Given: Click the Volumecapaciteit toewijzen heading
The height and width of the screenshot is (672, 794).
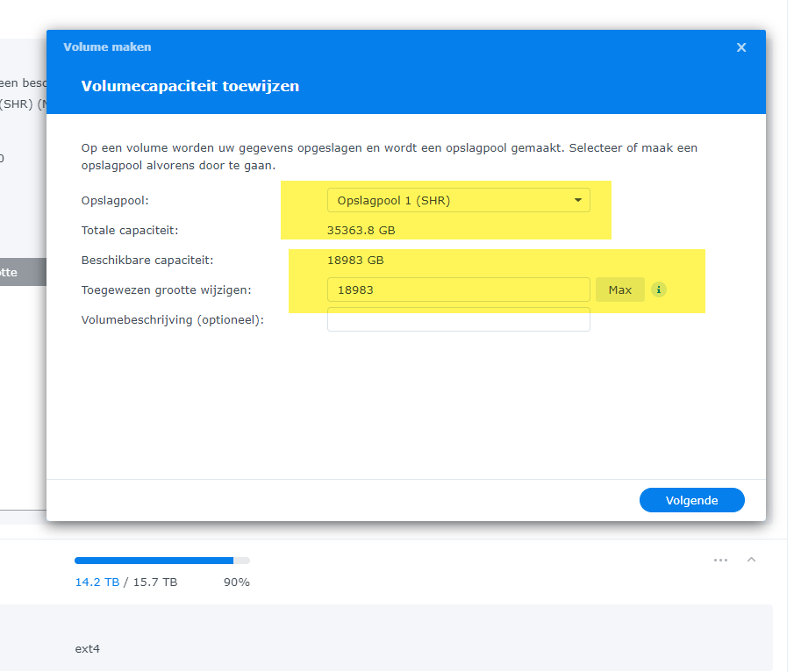Looking at the screenshot, I should [x=190, y=86].
